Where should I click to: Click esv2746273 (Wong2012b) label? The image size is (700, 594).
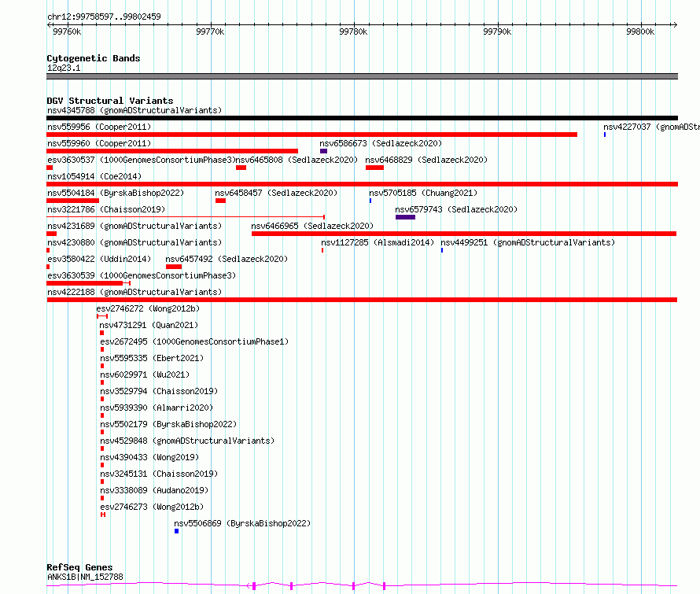[152, 507]
